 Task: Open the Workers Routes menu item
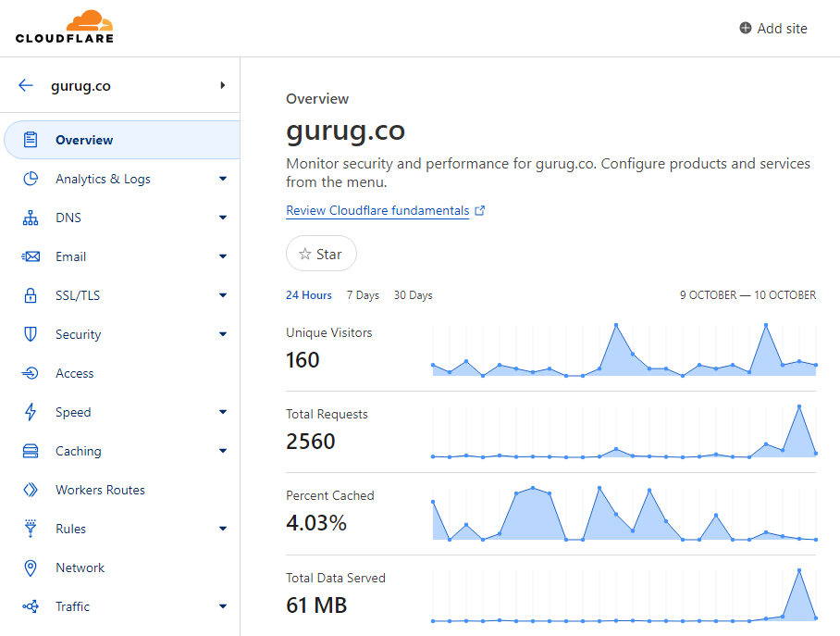122,490
